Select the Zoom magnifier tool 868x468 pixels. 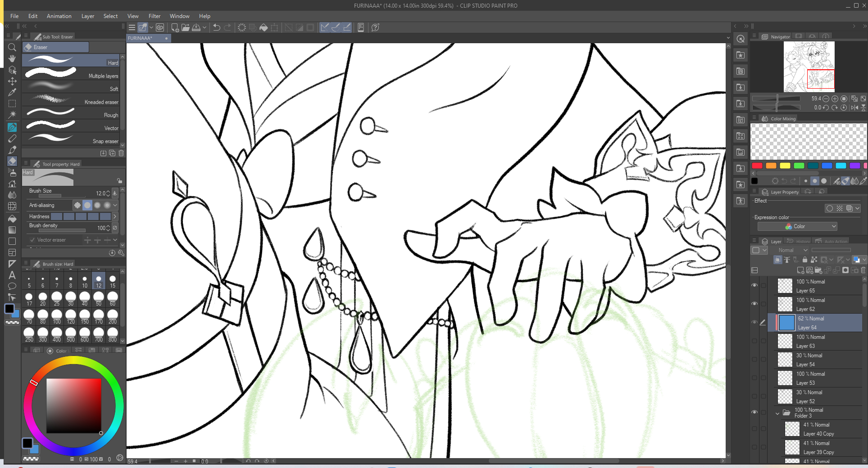coord(12,47)
